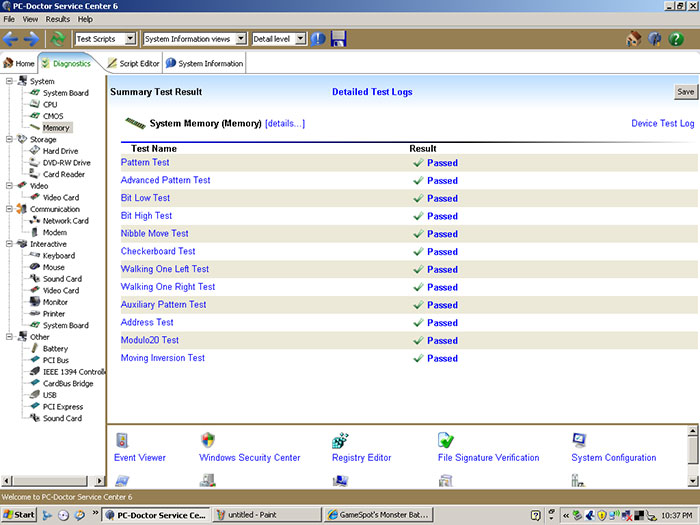Screen dimensions: 700x525
Task: Open the Pattern Test link
Action: tap(145, 162)
